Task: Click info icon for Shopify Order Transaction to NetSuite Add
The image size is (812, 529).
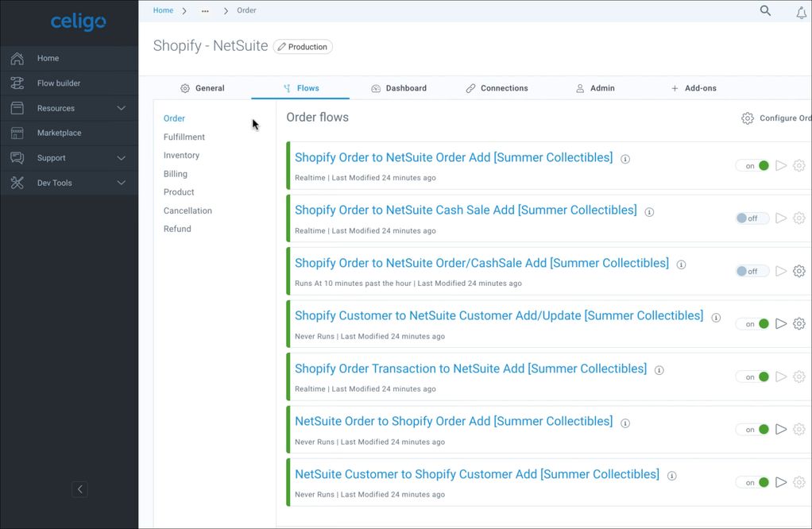Action: (659, 370)
